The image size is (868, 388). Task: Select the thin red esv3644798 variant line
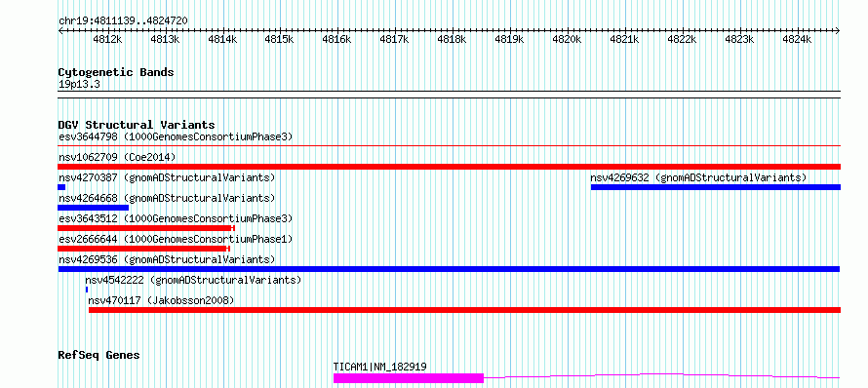pos(449,146)
